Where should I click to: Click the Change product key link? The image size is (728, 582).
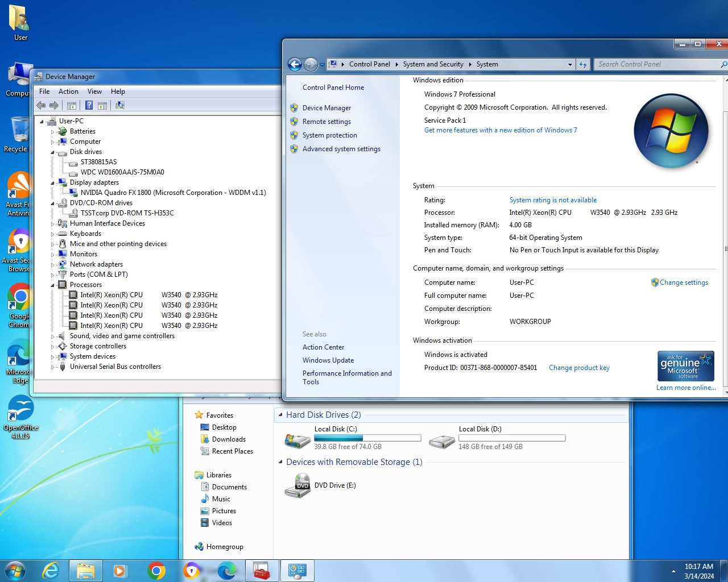coord(579,368)
